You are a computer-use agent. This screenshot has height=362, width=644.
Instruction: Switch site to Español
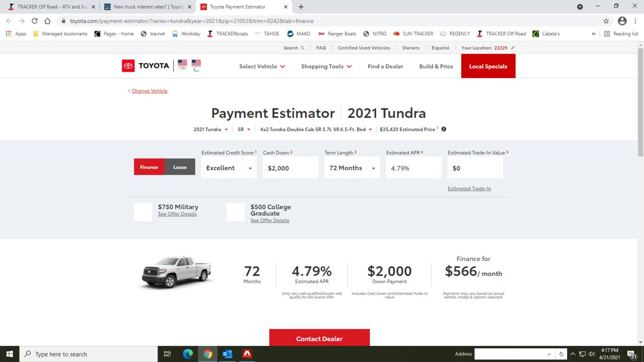[440, 48]
